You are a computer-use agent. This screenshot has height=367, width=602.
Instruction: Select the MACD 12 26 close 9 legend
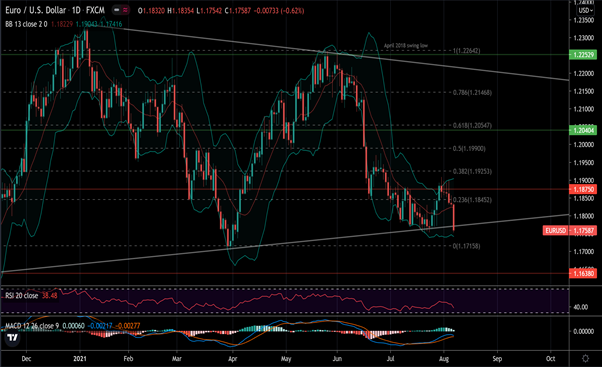pos(32,326)
